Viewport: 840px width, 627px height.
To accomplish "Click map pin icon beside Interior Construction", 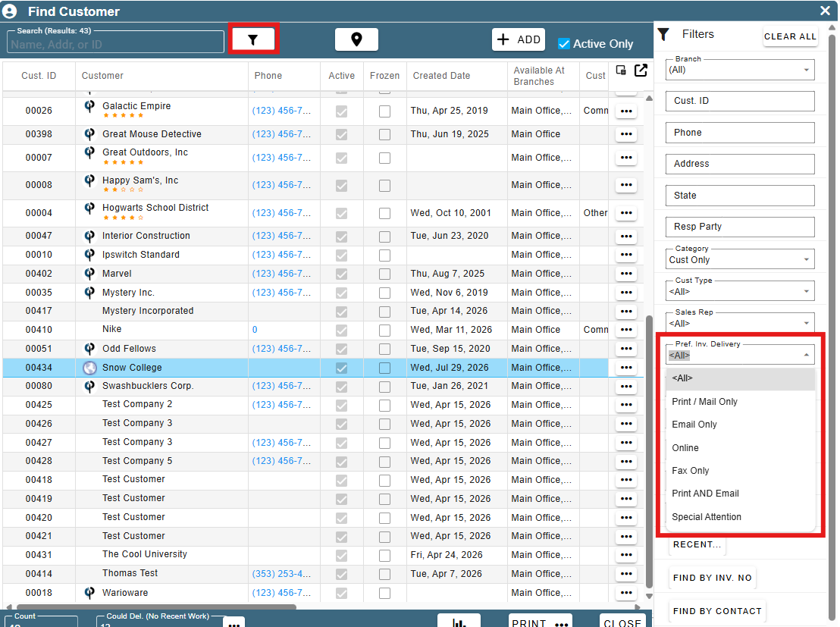I will 89,236.
